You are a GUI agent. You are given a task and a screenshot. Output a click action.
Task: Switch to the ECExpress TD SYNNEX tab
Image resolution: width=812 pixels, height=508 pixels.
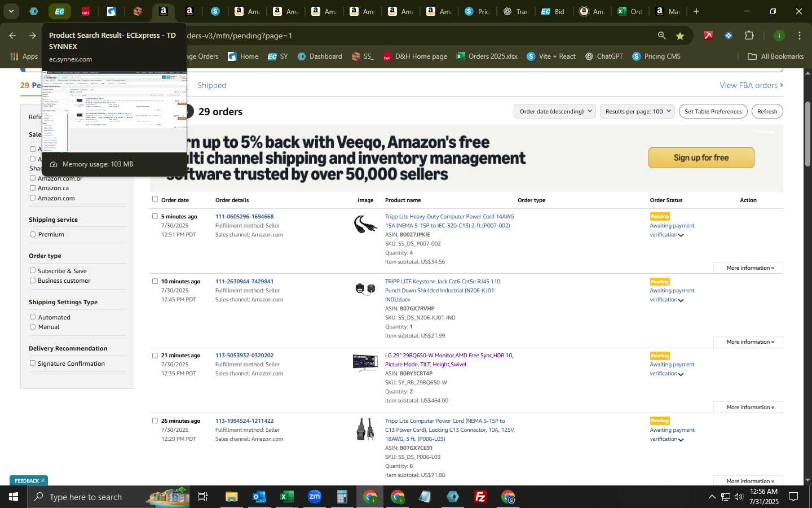pos(59,11)
